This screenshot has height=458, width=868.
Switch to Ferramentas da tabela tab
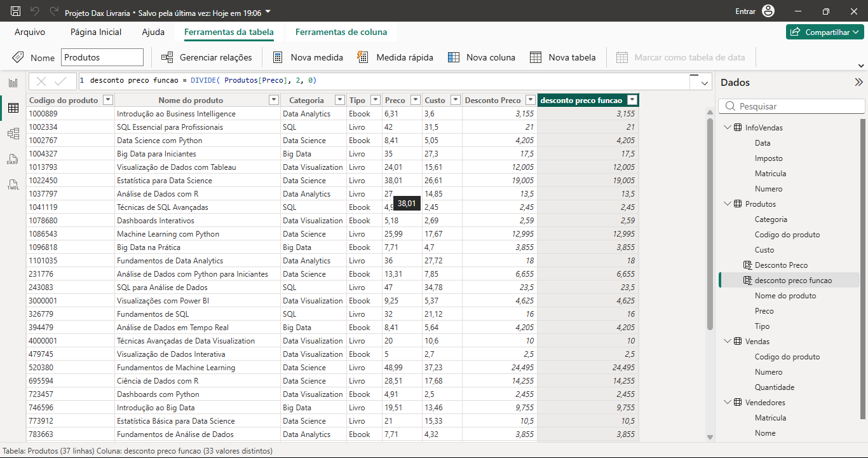point(229,32)
